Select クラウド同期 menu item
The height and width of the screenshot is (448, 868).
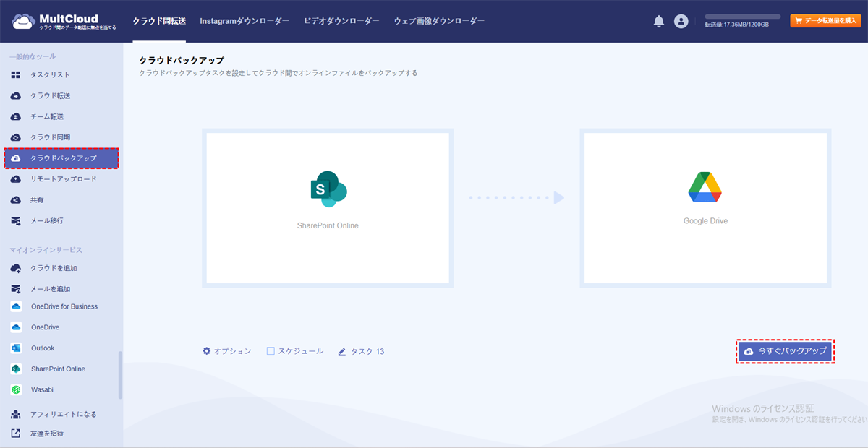51,137
